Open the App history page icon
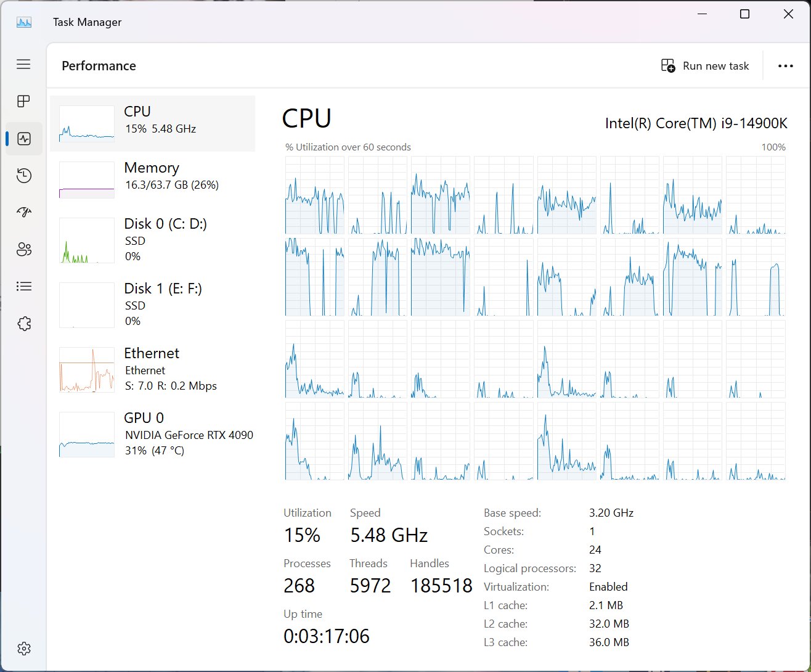Viewport: 811px width, 672px height. pos(23,176)
